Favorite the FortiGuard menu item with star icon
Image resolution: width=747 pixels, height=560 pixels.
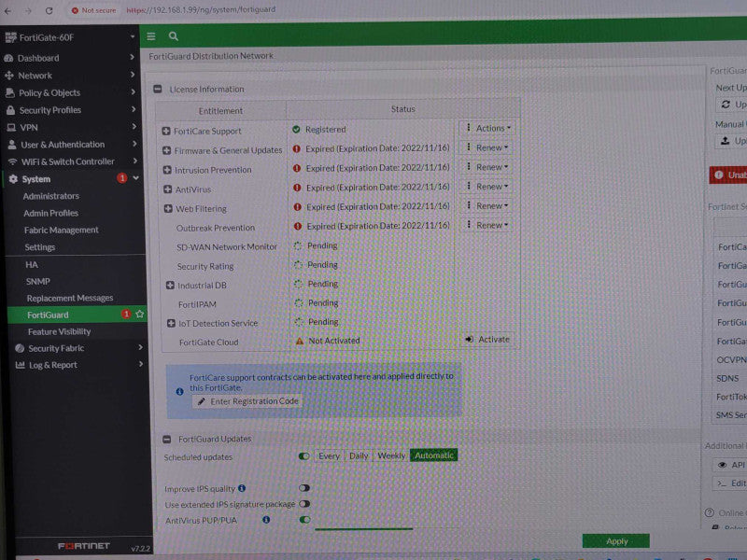pyautogui.click(x=139, y=314)
